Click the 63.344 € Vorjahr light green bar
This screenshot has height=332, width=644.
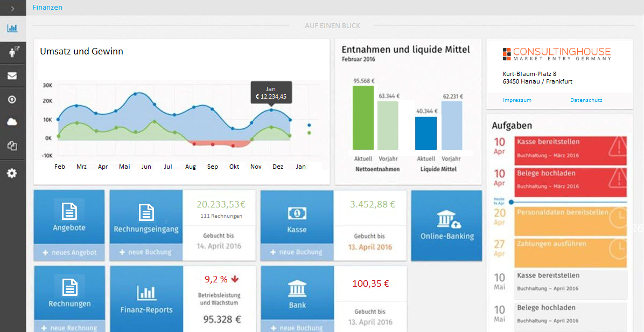(388, 126)
